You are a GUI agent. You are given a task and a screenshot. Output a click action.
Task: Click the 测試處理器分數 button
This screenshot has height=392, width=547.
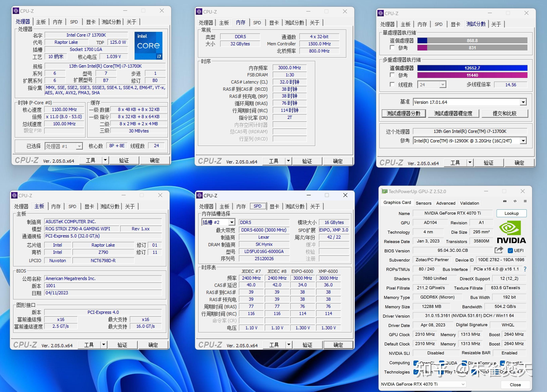tap(404, 114)
